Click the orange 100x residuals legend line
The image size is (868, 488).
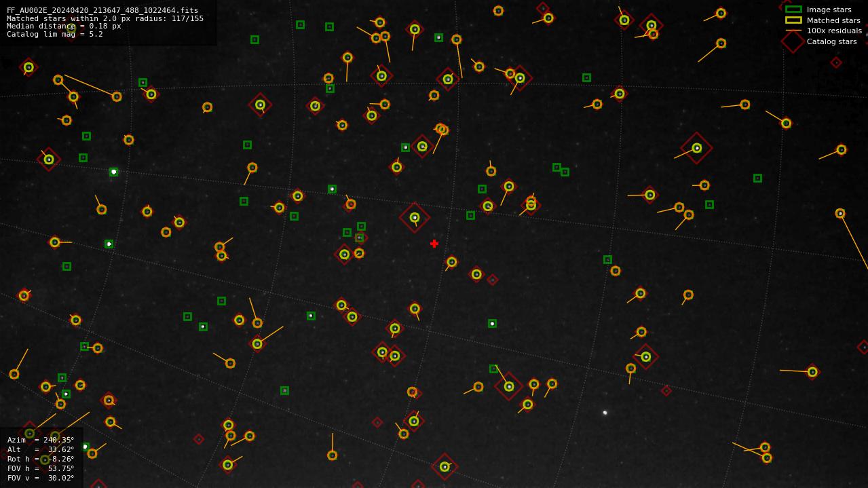(x=793, y=31)
